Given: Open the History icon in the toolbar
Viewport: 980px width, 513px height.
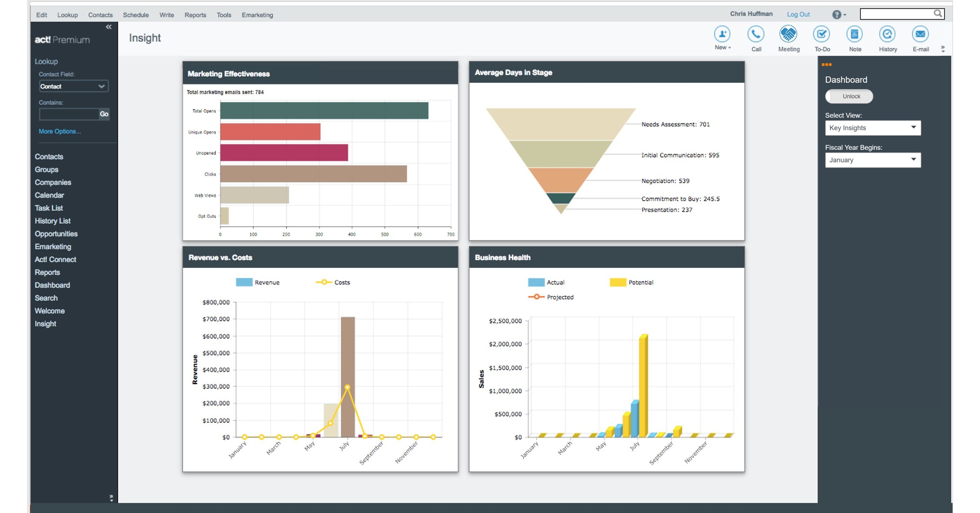Looking at the screenshot, I should (x=887, y=34).
